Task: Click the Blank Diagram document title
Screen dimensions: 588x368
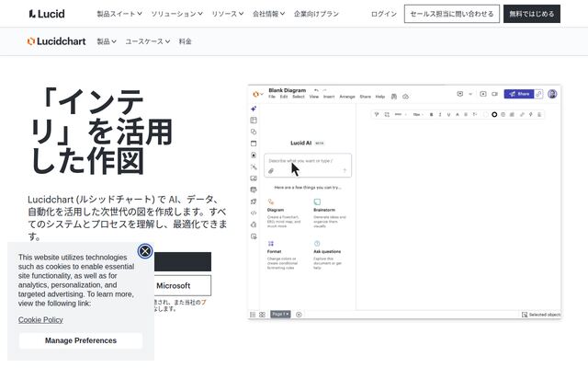Action: pos(288,90)
